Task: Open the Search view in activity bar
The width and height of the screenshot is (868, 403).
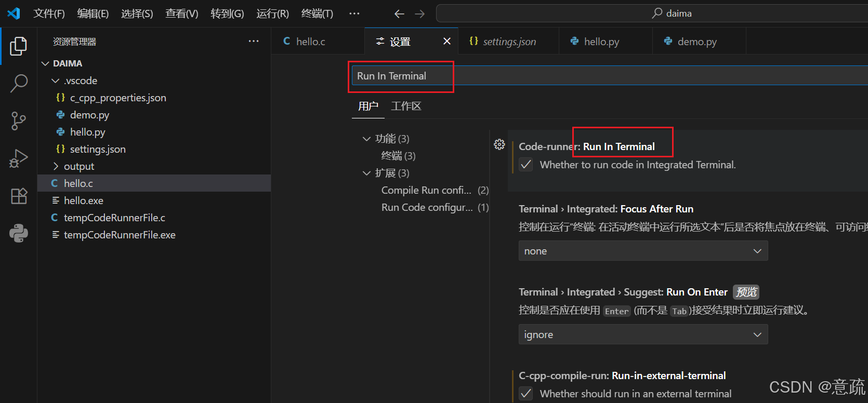Action: [19, 83]
